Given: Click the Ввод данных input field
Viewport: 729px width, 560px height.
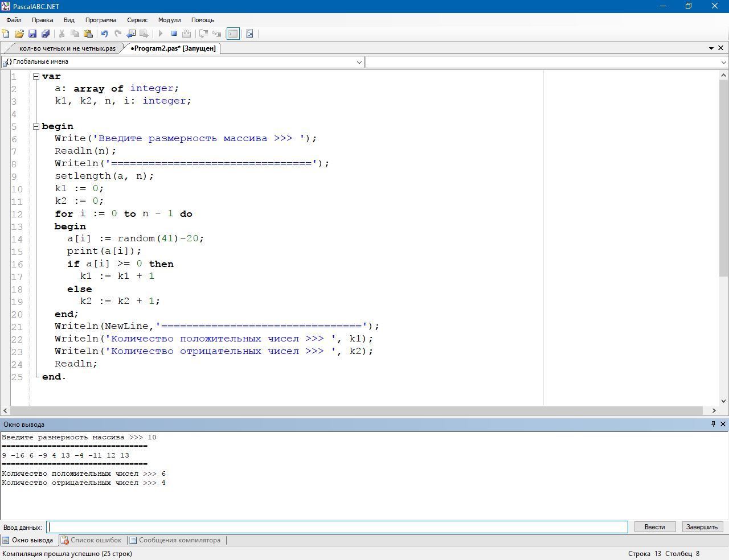Looking at the screenshot, I should tap(337, 527).
